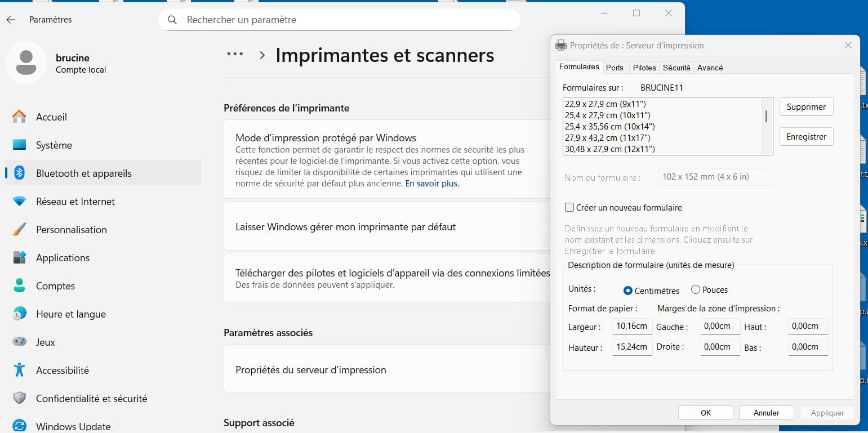Follow the En savoir plus link
Viewport: 868px width, 433px height.
(x=432, y=184)
